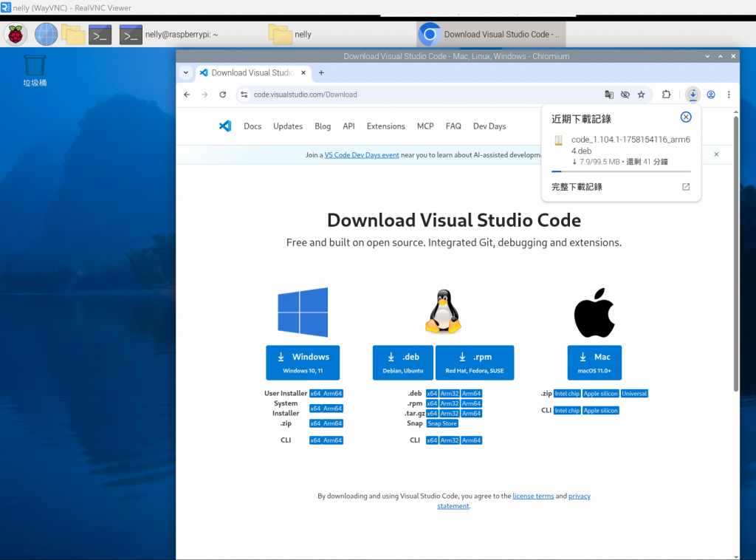Go forward in Chromium
The height and width of the screenshot is (560, 756).
[205, 95]
